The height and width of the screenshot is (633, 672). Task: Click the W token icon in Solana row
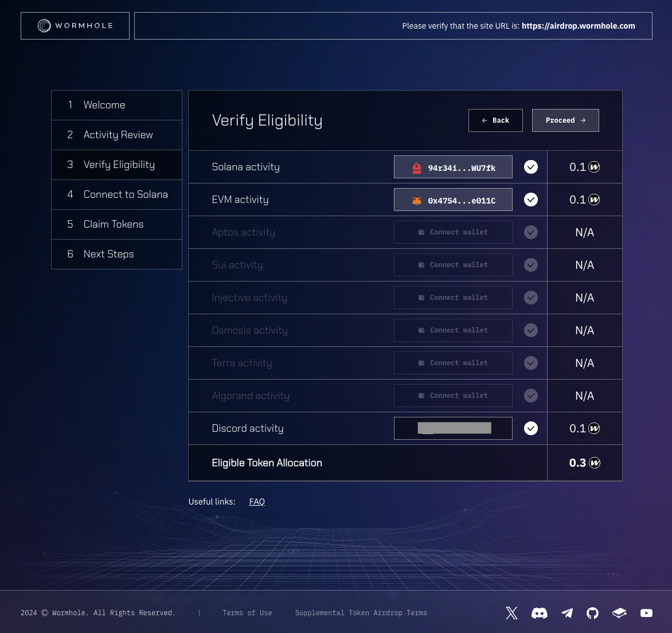[x=594, y=167]
